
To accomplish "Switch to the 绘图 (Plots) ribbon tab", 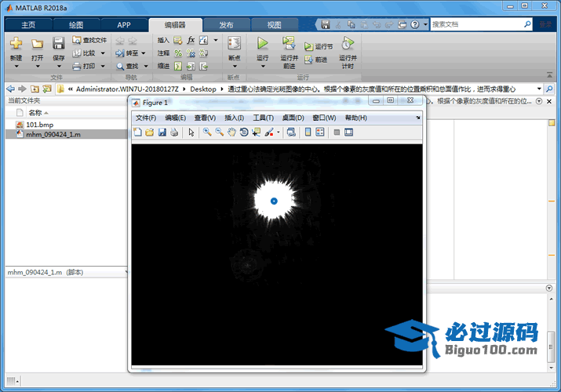I will point(77,24).
